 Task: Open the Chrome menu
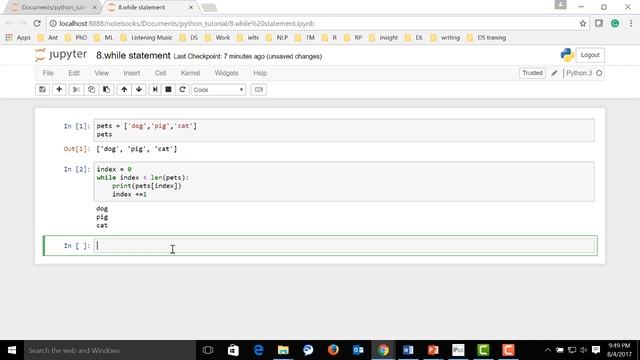631,24
